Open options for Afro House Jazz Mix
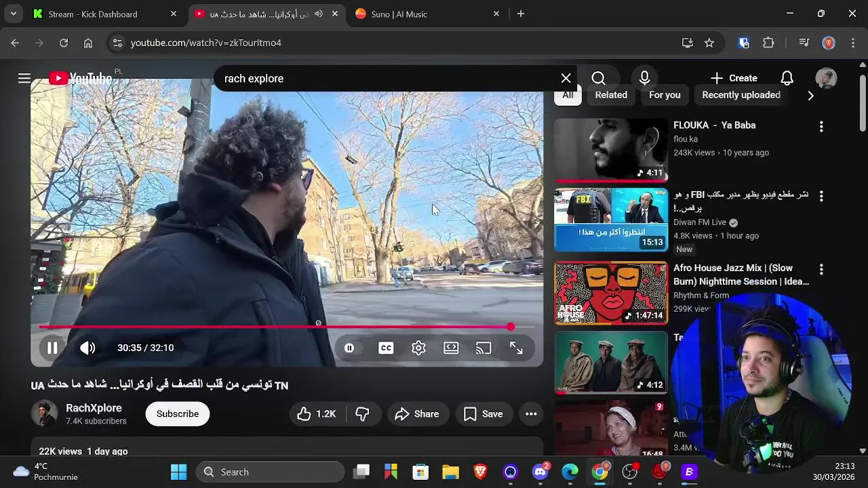This screenshot has height=488, width=868. [821, 269]
